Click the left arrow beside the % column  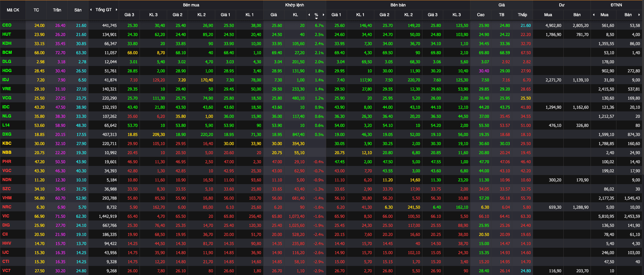pyautogui.click(x=309, y=15)
